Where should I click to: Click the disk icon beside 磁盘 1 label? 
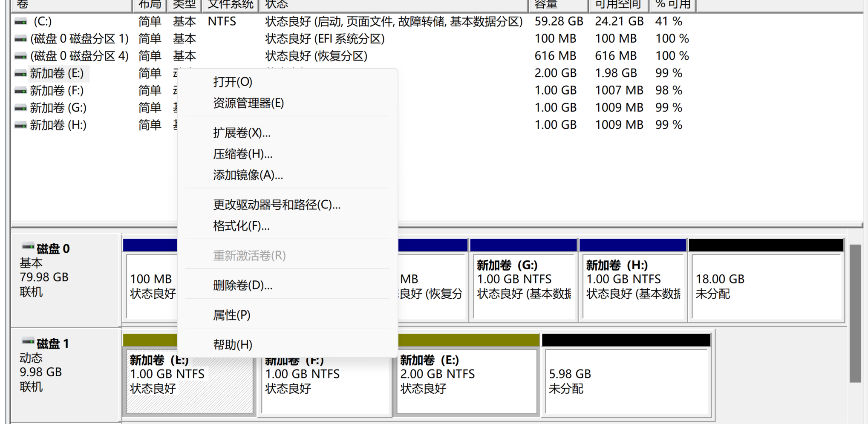pos(28,341)
